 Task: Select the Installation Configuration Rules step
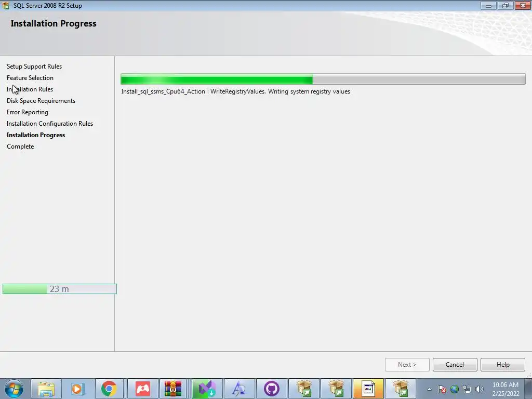(x=50, y=124)
